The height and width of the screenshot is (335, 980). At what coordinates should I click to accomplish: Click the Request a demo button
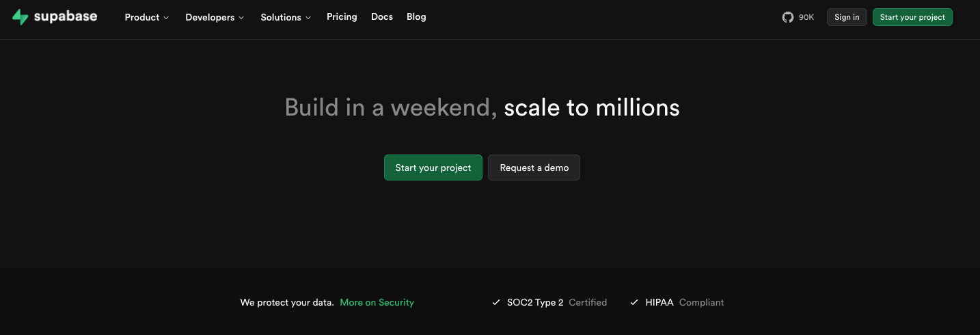(x=534, y=167)
